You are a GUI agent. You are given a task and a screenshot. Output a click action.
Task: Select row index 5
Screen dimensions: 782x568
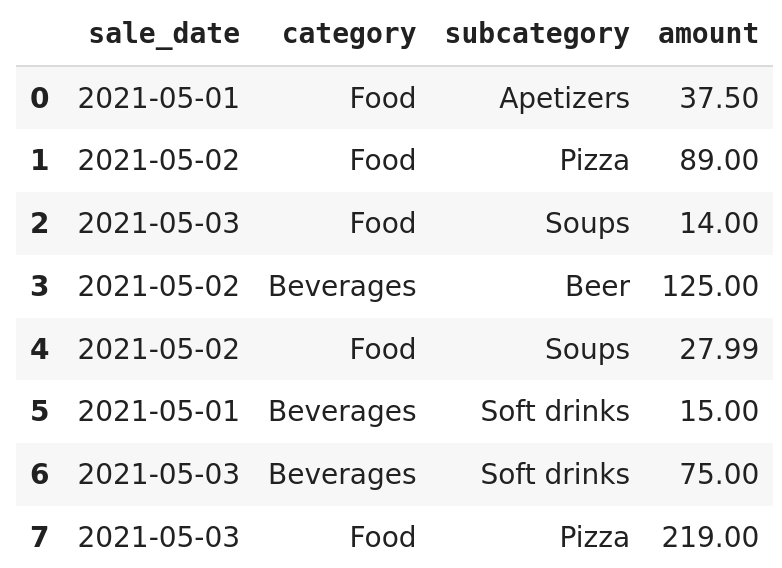[x=40, y=412]
